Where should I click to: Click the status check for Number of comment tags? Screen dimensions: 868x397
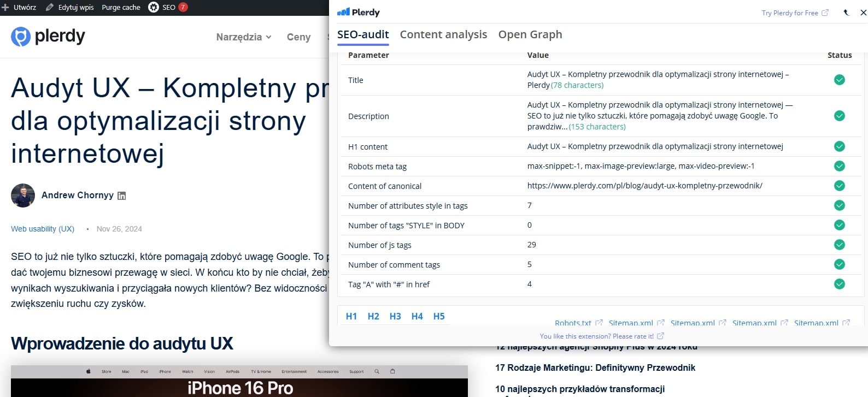click(840, 264)
